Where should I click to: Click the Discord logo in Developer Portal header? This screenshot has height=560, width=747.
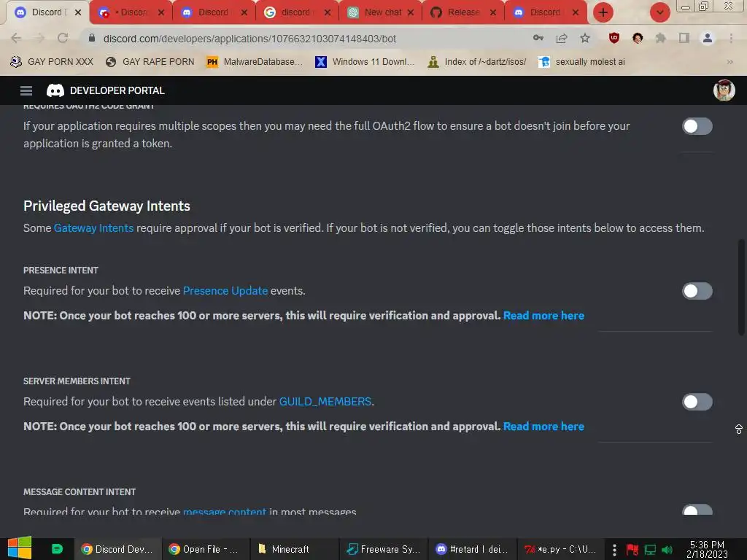coord(55,90)
